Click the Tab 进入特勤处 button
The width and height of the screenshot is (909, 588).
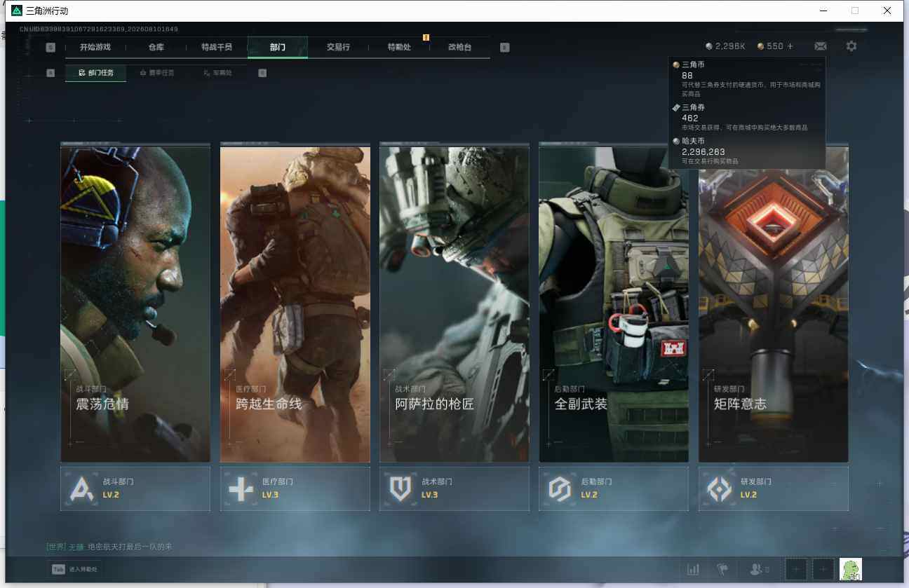click(74, 569)
